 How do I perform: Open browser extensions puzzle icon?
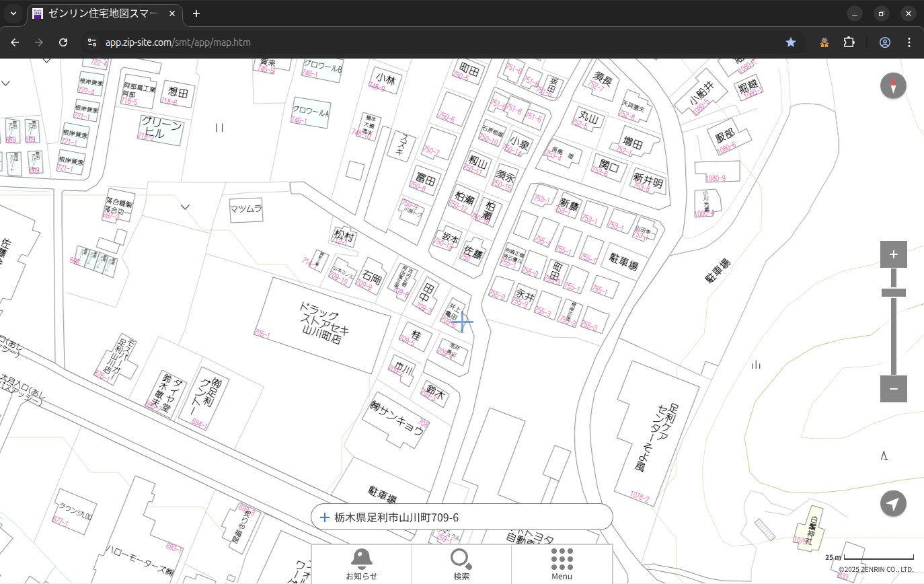[x=849, y=42]
